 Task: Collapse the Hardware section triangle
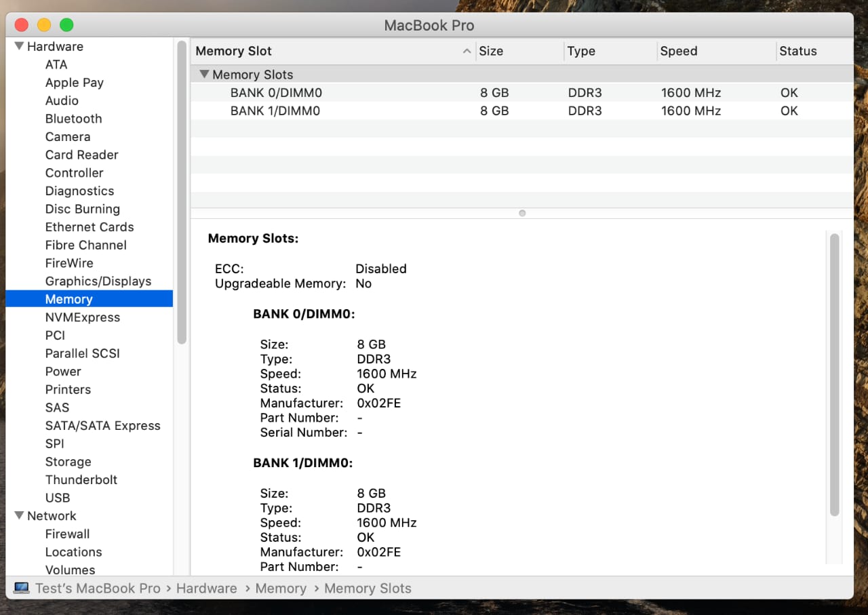tap(19, 46)
